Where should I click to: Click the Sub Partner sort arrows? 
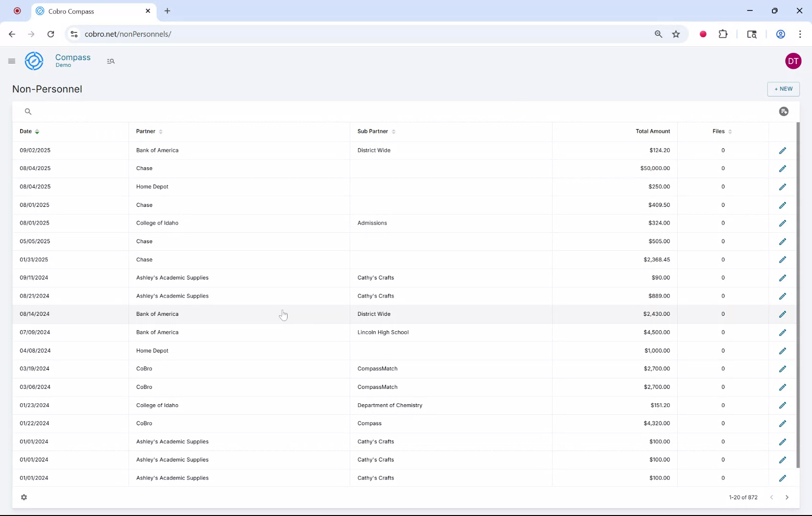coord(394,131)
